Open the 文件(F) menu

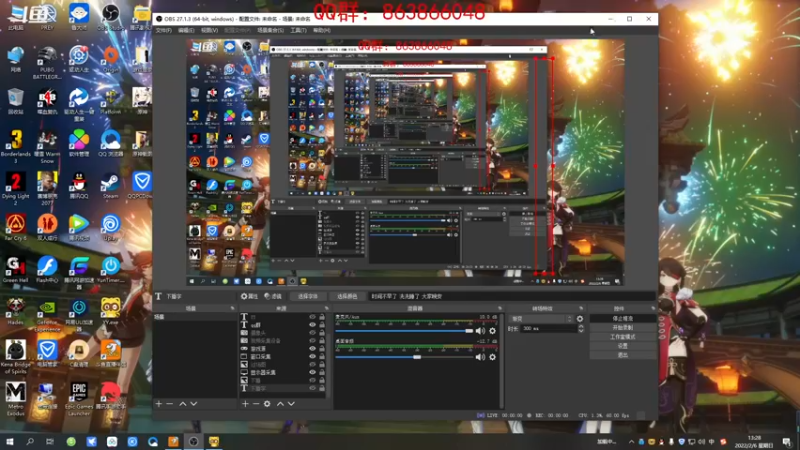pos(163,31)
